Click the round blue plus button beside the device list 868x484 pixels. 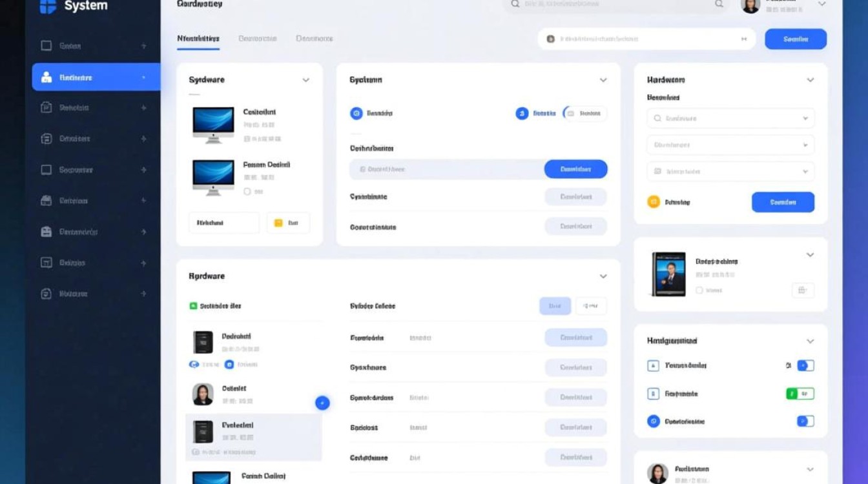[x=322, y=403]
